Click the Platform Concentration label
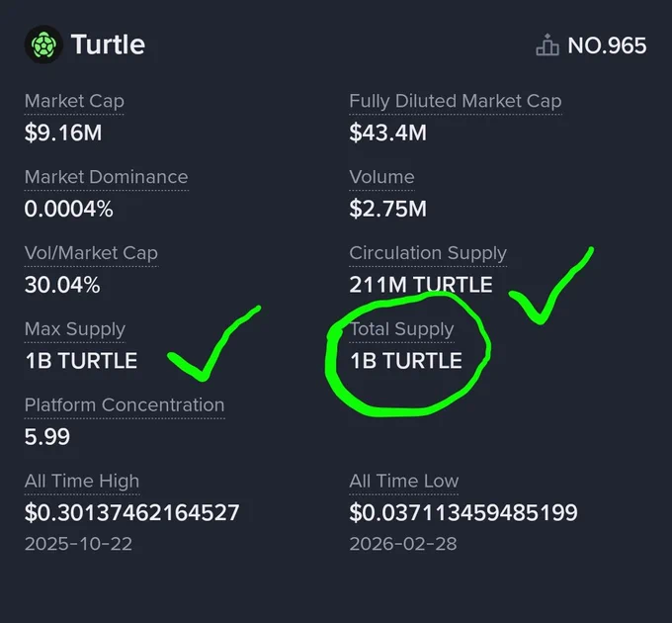Screen dimensions: 672x623 coord(125,405)
